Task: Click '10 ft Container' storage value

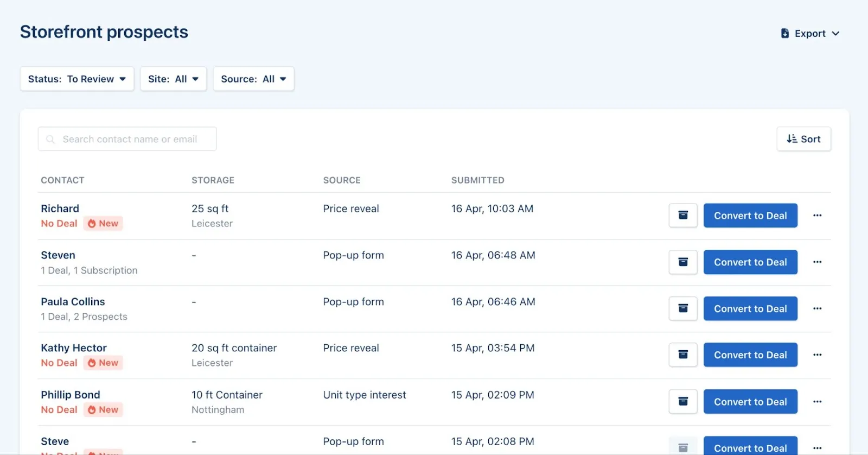Action: coord(227,395)
